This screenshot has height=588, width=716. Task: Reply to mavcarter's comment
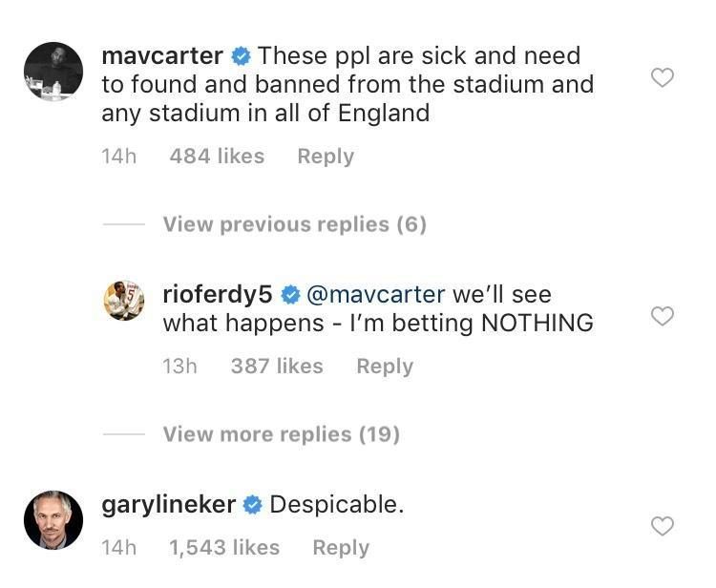(326, 157)
